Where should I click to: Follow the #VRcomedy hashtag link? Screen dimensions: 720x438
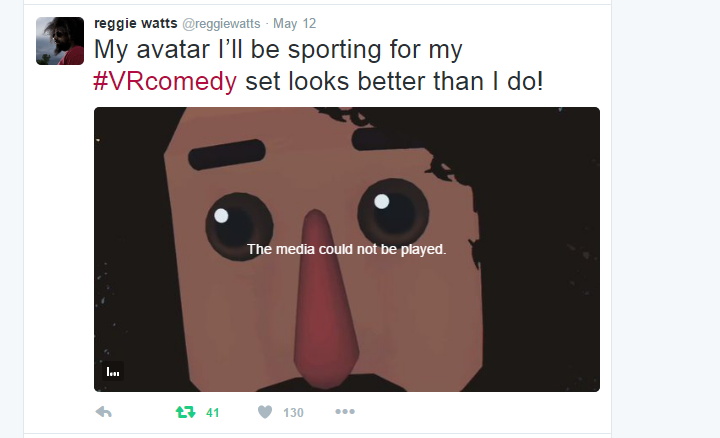coord(165,81)
